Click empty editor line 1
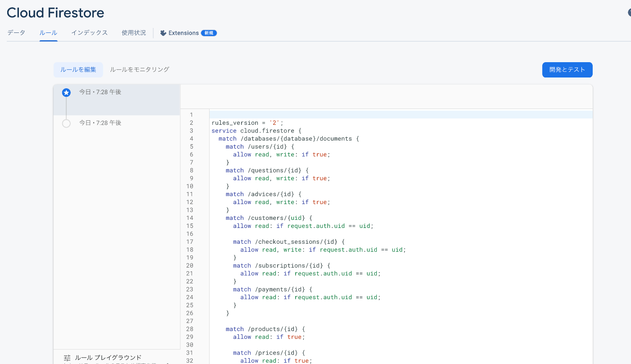 click(401, 115)
